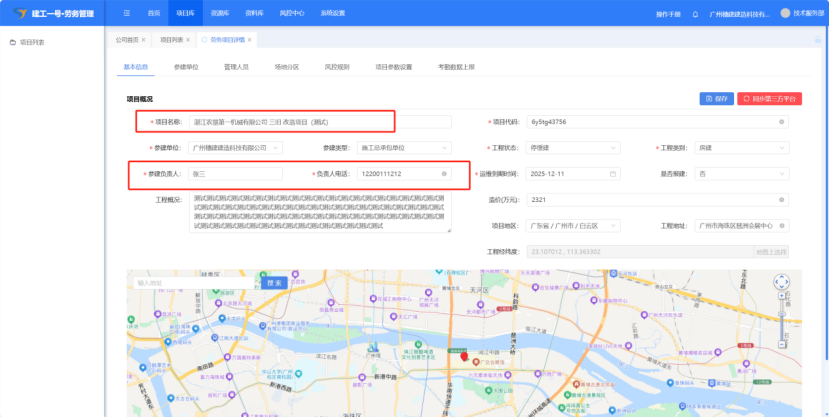Clear the 负责人电话 phone number field
Viewport: 829px width, 418px height.
click(444, 174)
